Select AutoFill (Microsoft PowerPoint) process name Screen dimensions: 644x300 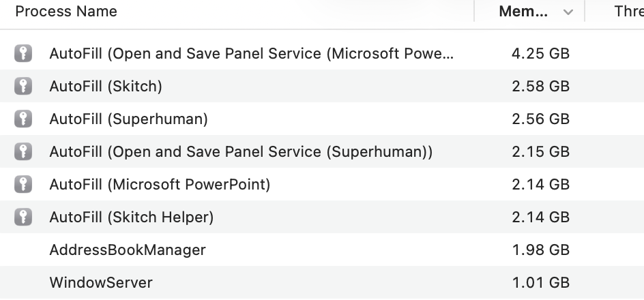160,185
